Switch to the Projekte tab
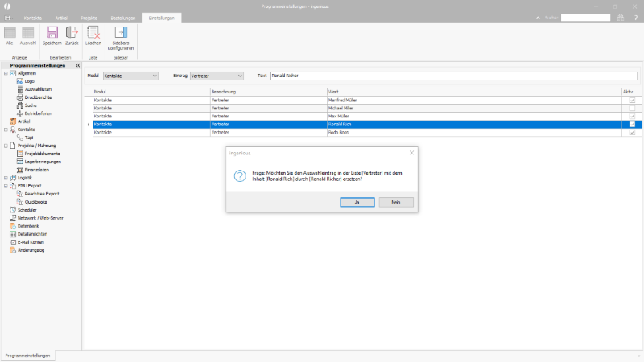644x362 pixels. [89, 18]
